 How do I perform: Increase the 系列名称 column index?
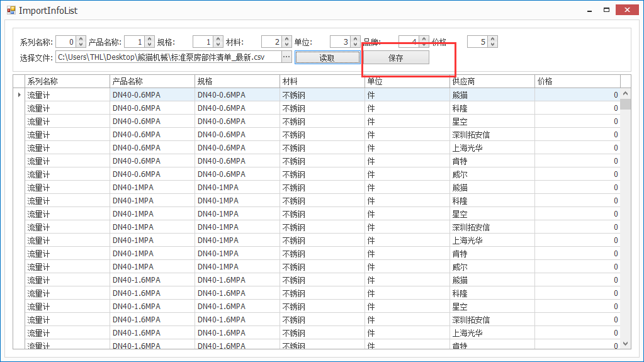[x=81, y=39]
